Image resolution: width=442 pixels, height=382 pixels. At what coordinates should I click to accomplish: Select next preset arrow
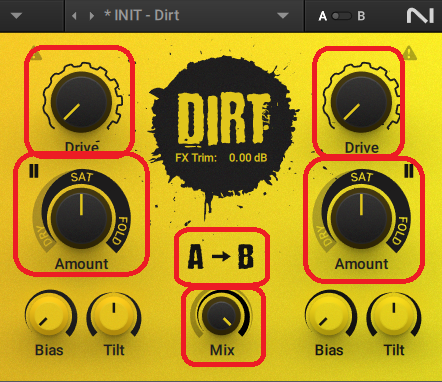click(x=92, y=16)
